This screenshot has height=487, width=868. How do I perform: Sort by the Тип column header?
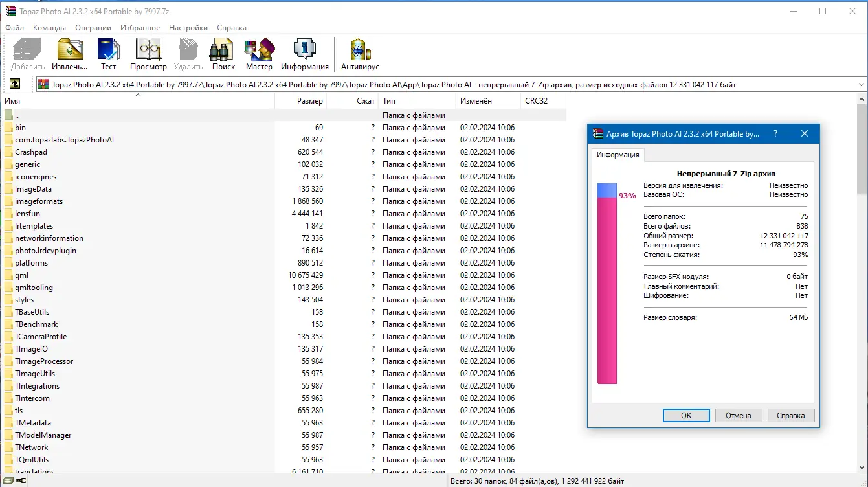click(417, 101)
